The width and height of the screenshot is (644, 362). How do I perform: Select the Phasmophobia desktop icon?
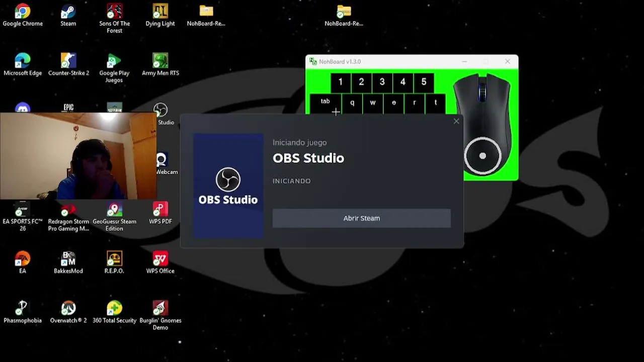[23, 312]
